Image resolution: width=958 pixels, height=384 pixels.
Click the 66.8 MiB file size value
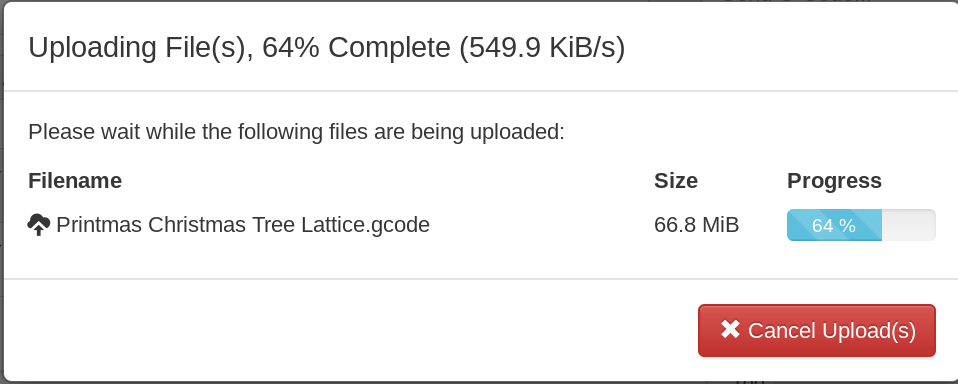point(697,225)
